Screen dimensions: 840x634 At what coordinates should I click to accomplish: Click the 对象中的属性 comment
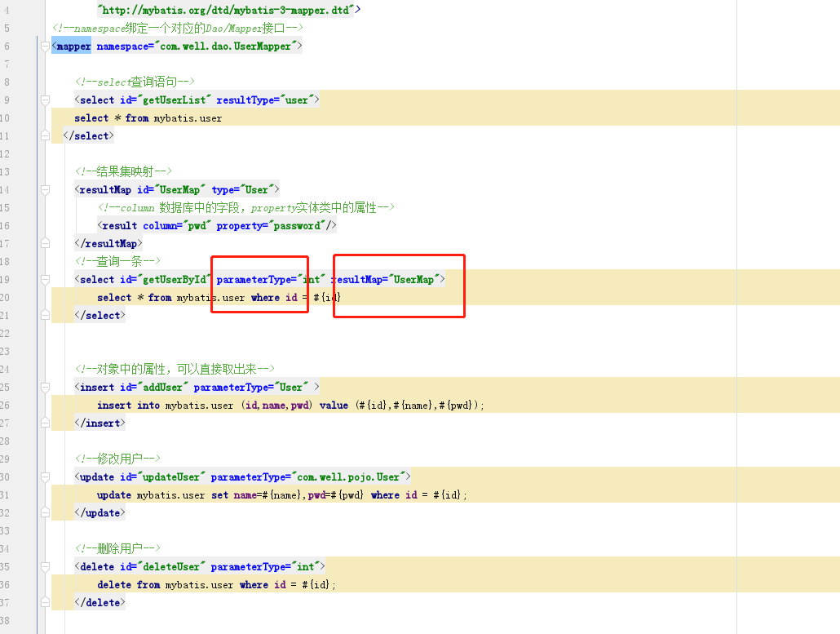pos(175,370)
